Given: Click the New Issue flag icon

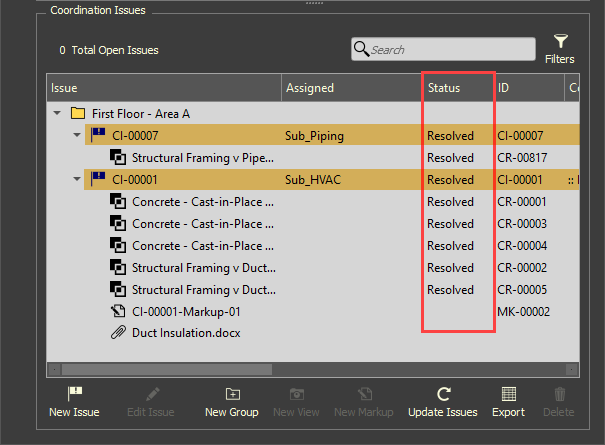Looking at the screenshot, I should (73, 394).
